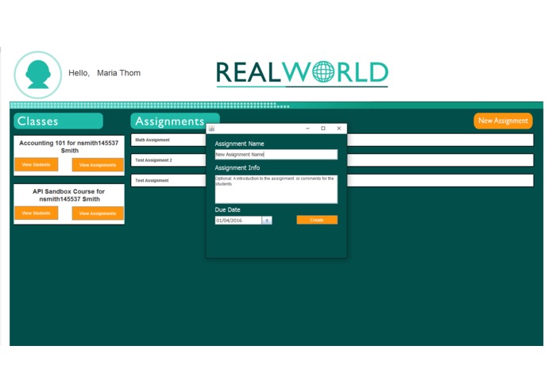Click the Assignments panel header
This screenshot has height=392, width=552.
point(175,121)
